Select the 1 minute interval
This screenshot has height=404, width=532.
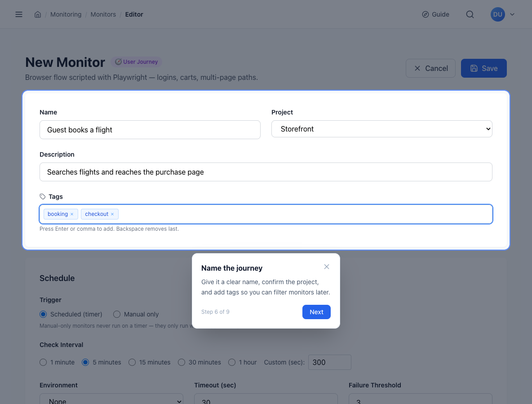[x=43, y=362]
